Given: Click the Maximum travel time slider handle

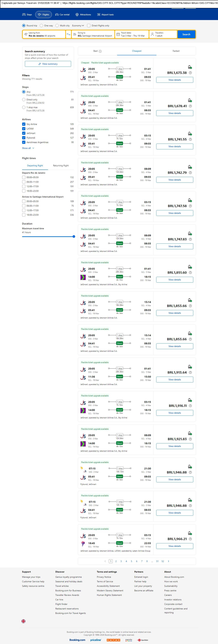Looking at the screenshot, I should tap(74, 236).
